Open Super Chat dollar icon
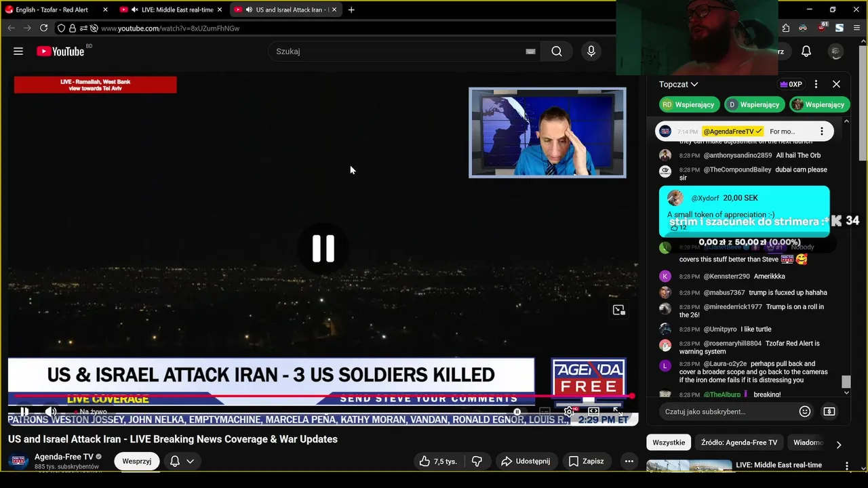Screen dimensions: 868x488 829,411
